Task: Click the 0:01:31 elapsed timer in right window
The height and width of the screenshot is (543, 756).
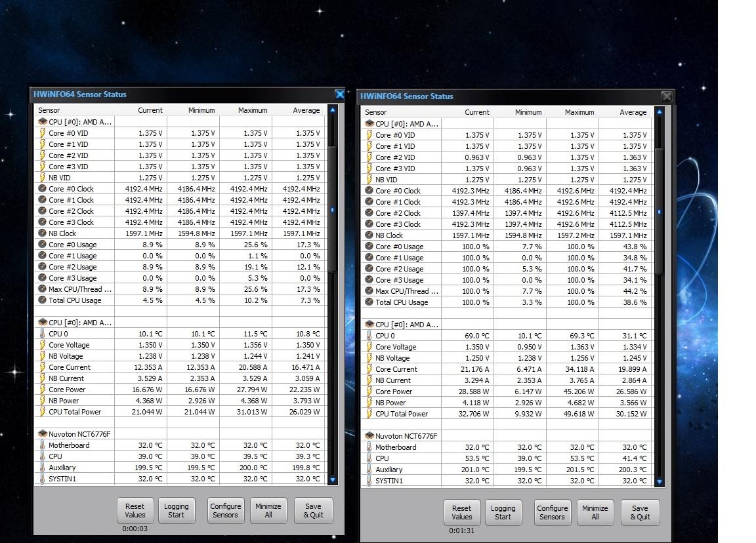Action: tap(461, 531)
